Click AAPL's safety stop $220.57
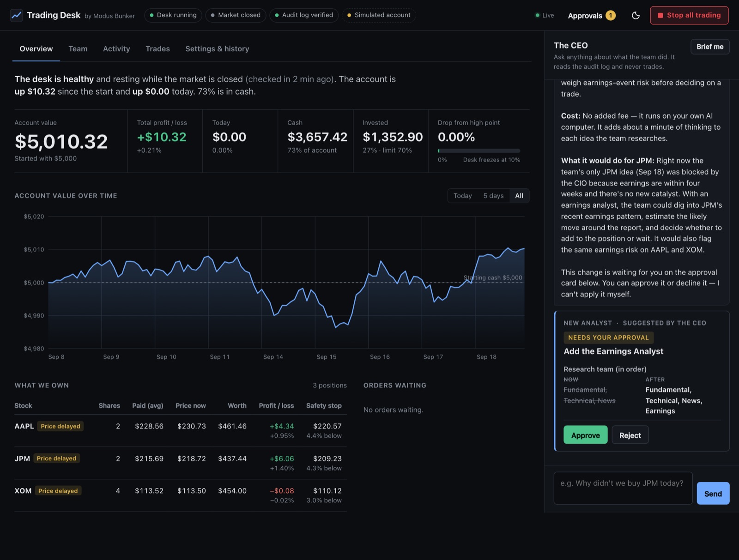 coord(327,426)
